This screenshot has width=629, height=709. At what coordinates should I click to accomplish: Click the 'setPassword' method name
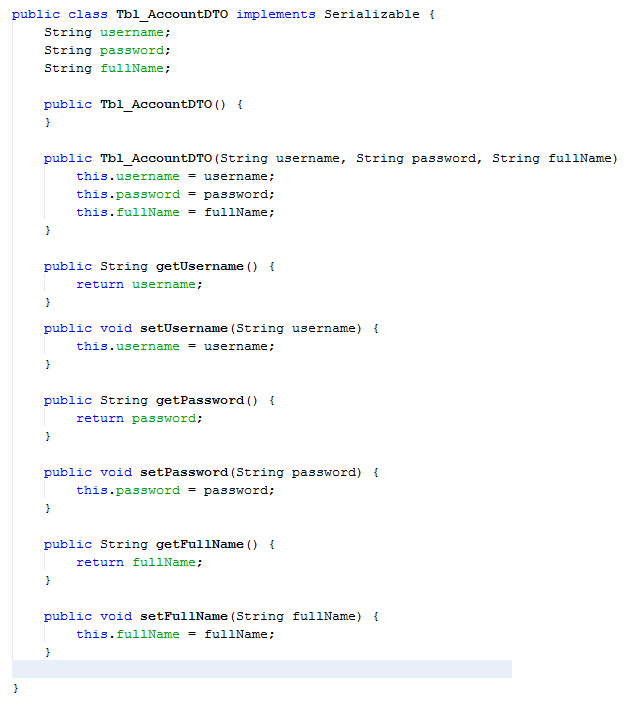(184, 473)
